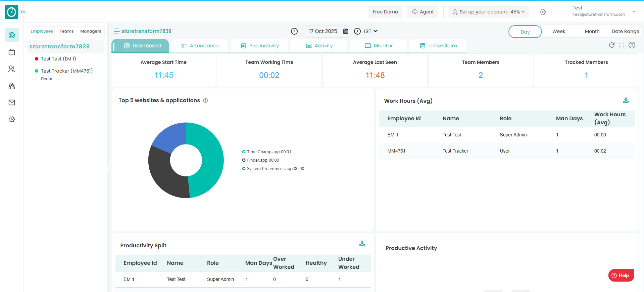Toggle fullscreen view icon

coord(622,45)
